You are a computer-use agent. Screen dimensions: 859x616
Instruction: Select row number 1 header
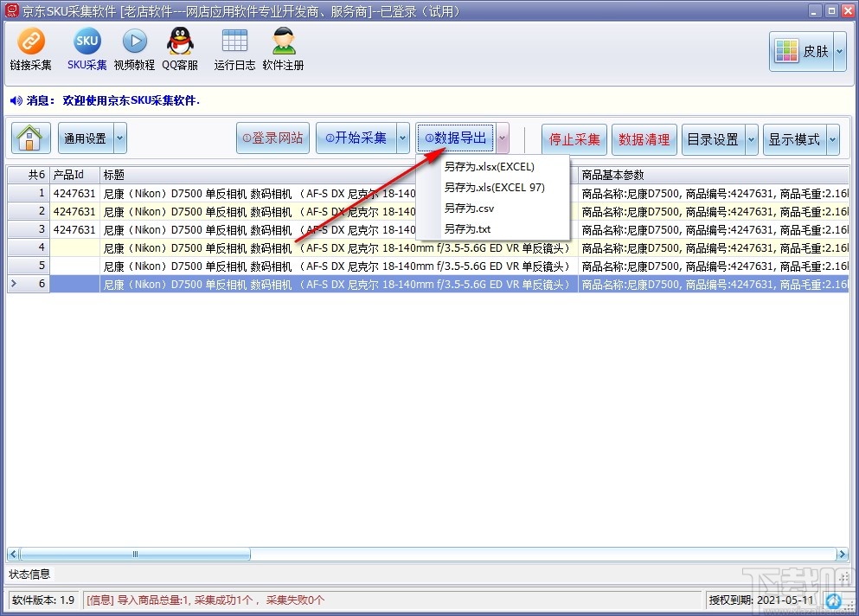coord(29,193)
